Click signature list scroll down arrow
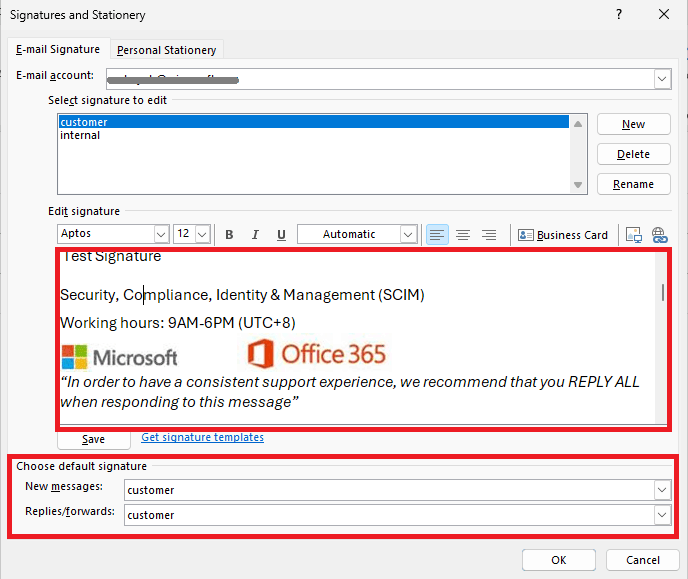 point(578,185)
